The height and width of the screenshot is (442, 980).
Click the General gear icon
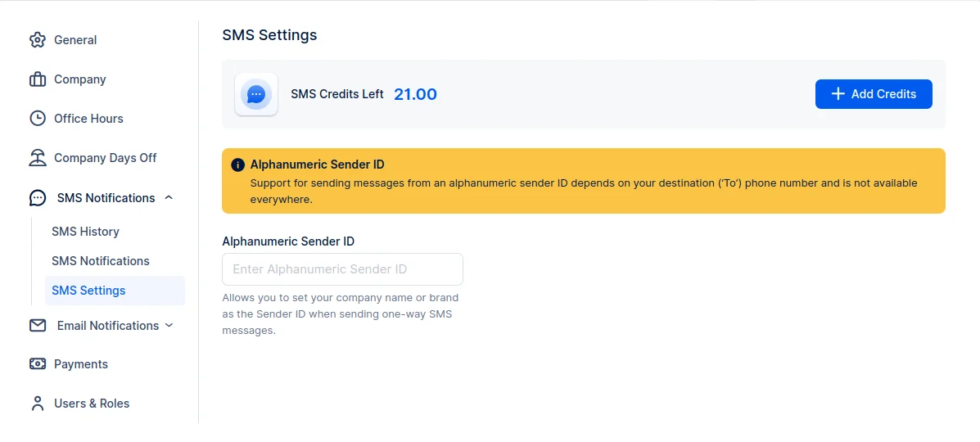(x=38, y=40)
